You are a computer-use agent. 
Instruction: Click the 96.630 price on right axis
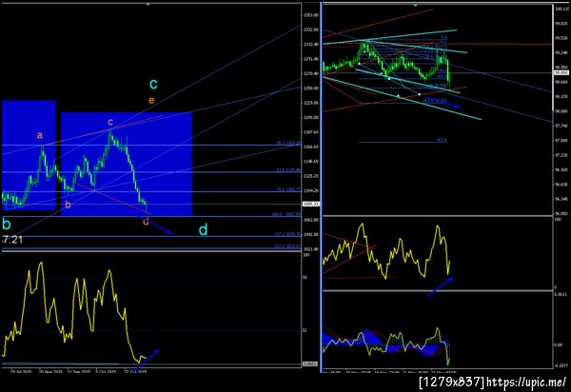click(x=561, y=185)
